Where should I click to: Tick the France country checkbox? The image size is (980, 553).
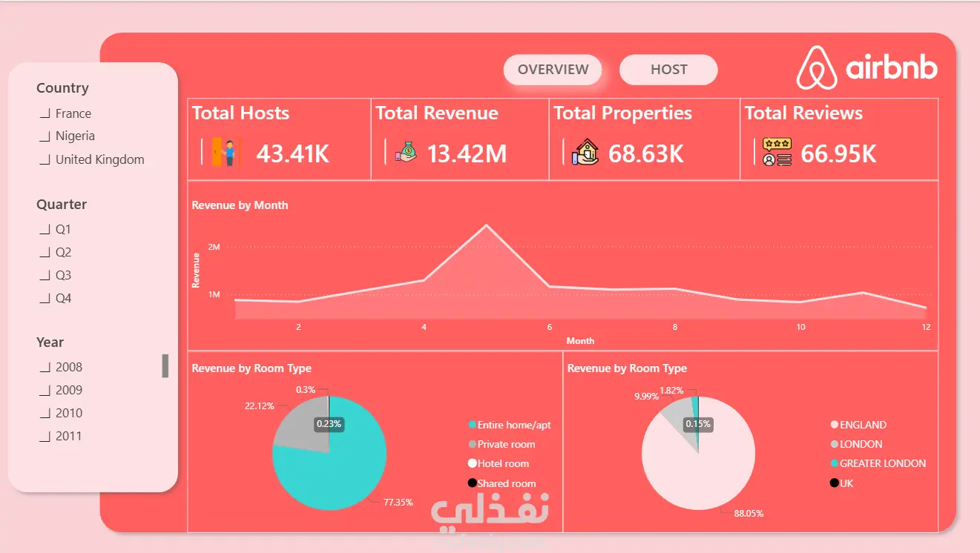point(45,114)
